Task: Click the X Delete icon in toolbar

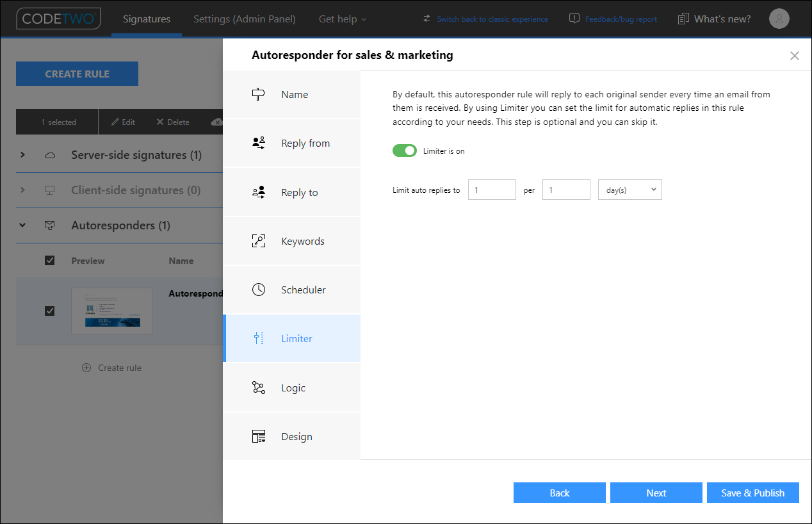Action: click(160, 122)
